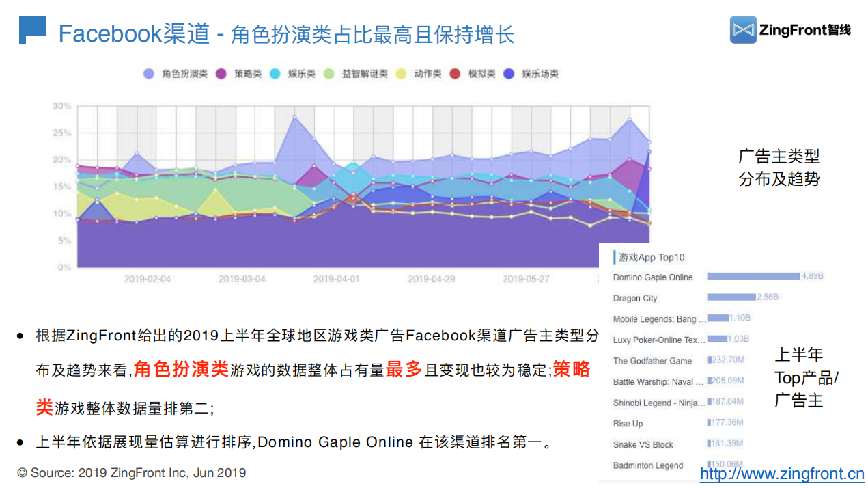This screenshot has height=488, width=868.
Task: Hide the 娱乐类 series via the legend
Action: point(275,74)
